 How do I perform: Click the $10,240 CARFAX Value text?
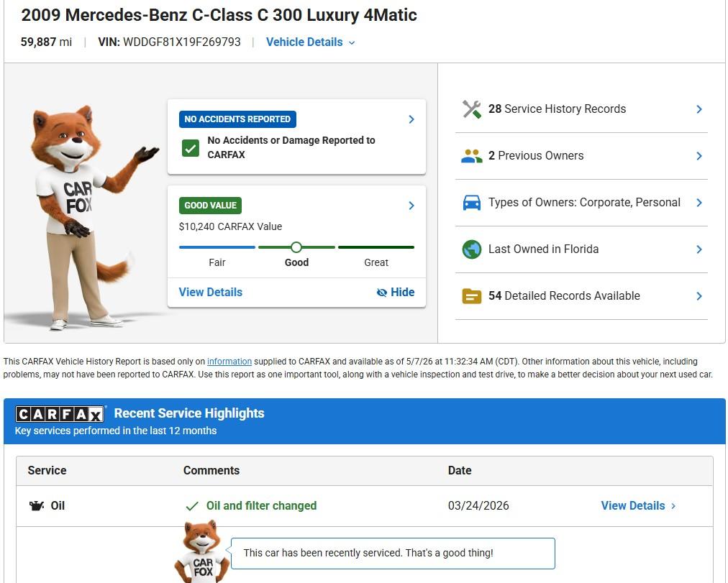[x=230, y=226]
